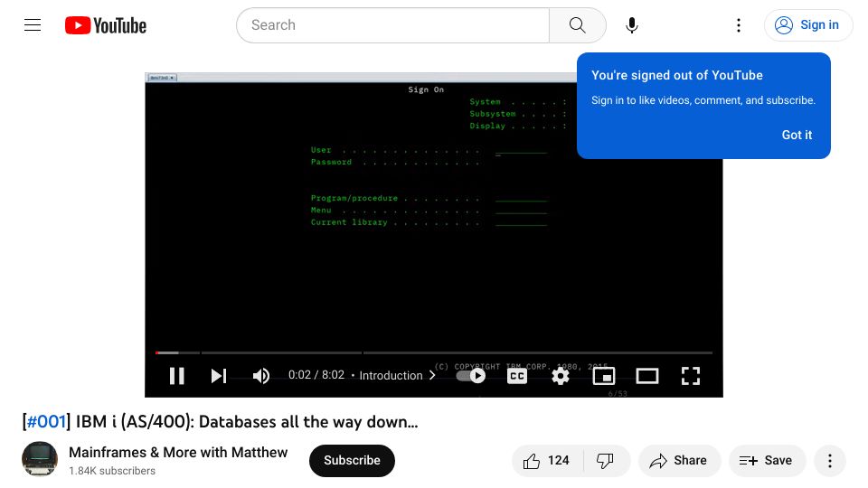Open player settings gear
The height and width of the screenshot is (488, 868).
pyautogui.click(x=561, y=376)
